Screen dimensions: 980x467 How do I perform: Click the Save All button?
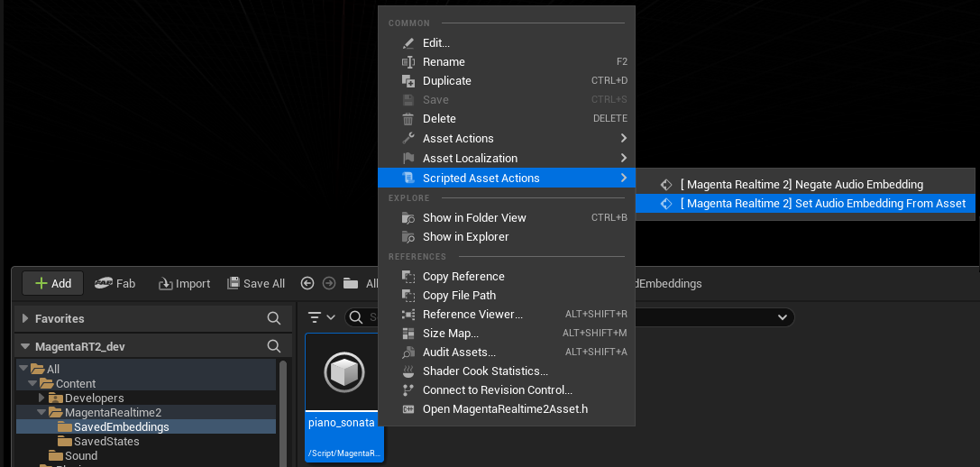point(256,283)
